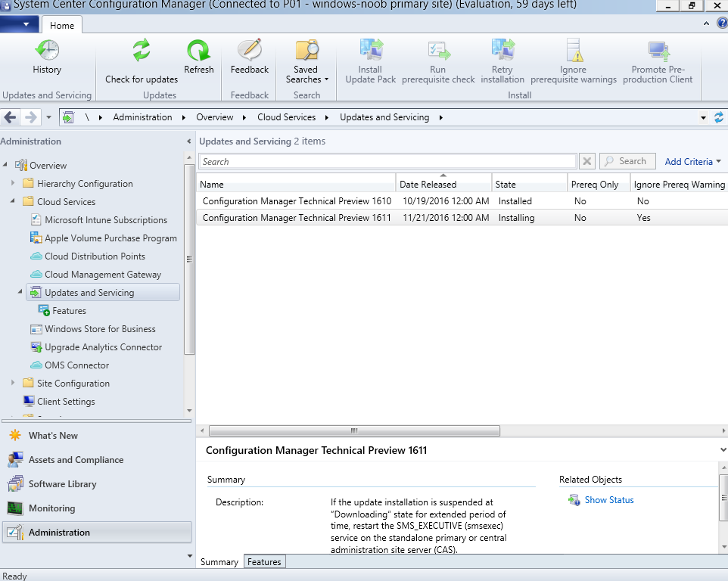Image resolution: width=728 pixels, height=581 pixels.
Task: Open Saved Searches in ribbon
Action: [306, 61]
